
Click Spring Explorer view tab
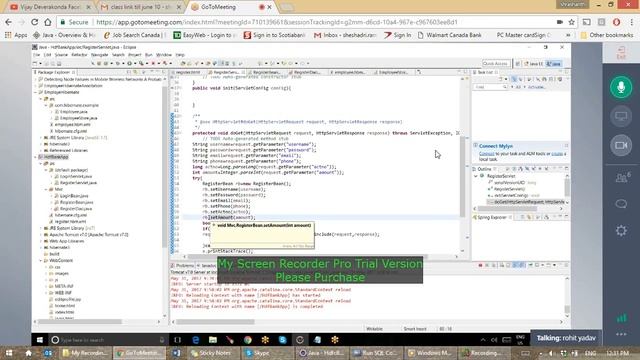tap(492, 218)
